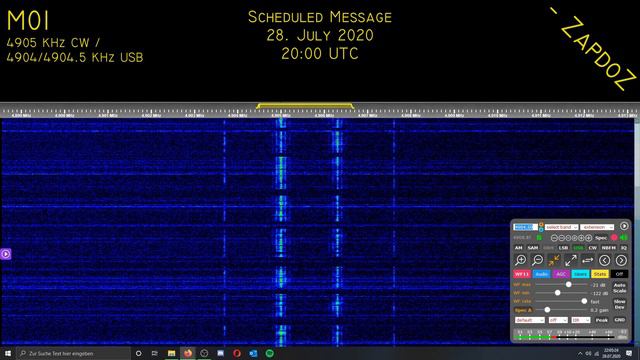Open the dropdown left of Peak button
Screen dimensions: 640x360
pos(581,320)
